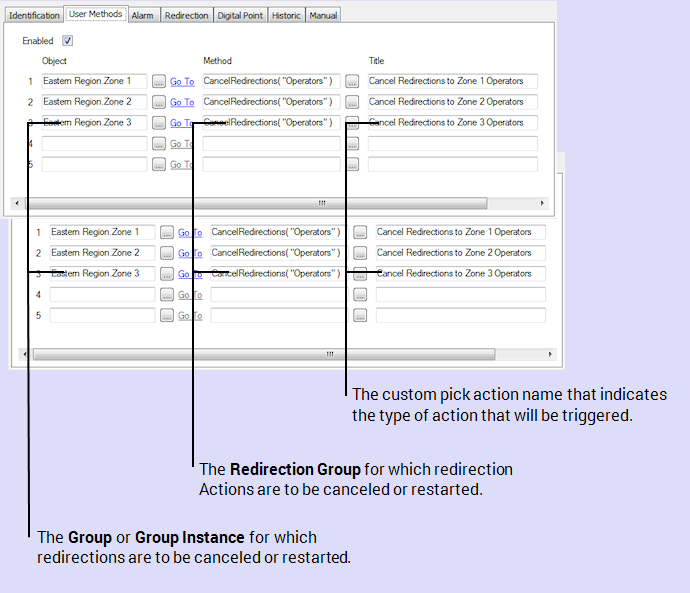Click the top panel horizontal scrollbar thumb
This screenshot has height=593, width=690.
320,202
